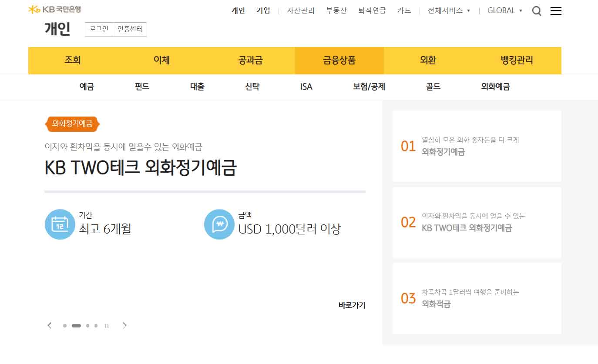Screen dimensions: 598x364
Task: Switch to 기업 banking
Action: coord(263,10)
